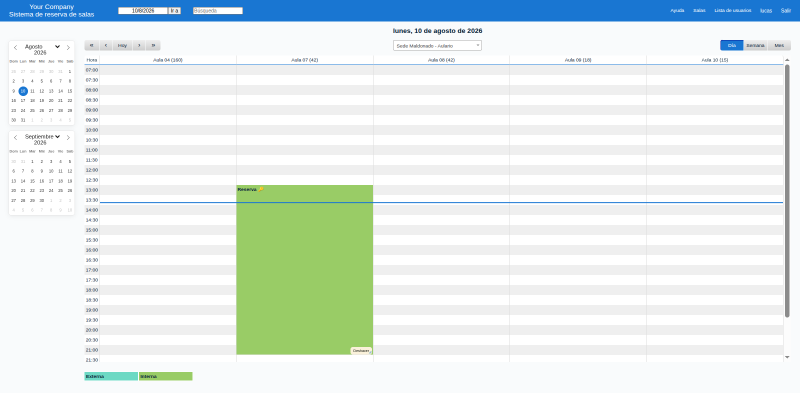
Task: Go to previous week with double-left arrow
Action: click(x=92, y=45)
